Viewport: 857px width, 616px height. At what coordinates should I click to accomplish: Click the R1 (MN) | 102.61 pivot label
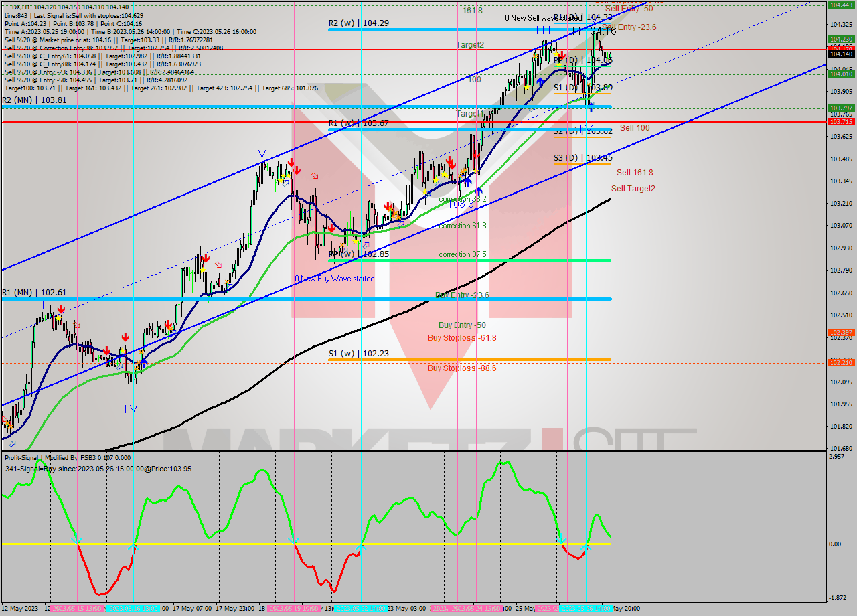click(x=34, y=293)
